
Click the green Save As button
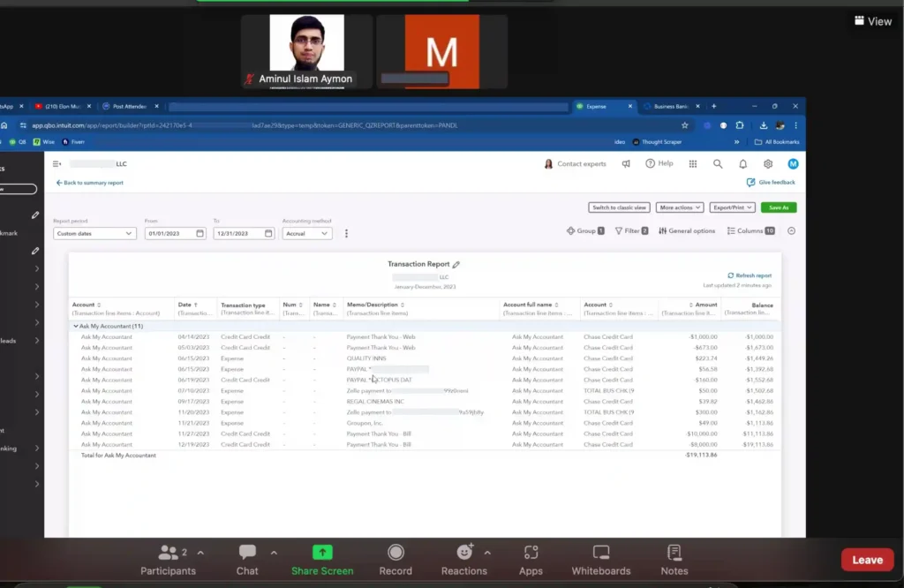click(779, 207)
